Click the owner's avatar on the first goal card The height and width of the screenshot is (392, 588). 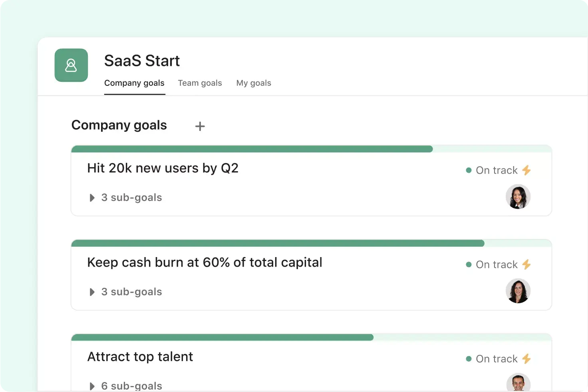coord(518,197)
